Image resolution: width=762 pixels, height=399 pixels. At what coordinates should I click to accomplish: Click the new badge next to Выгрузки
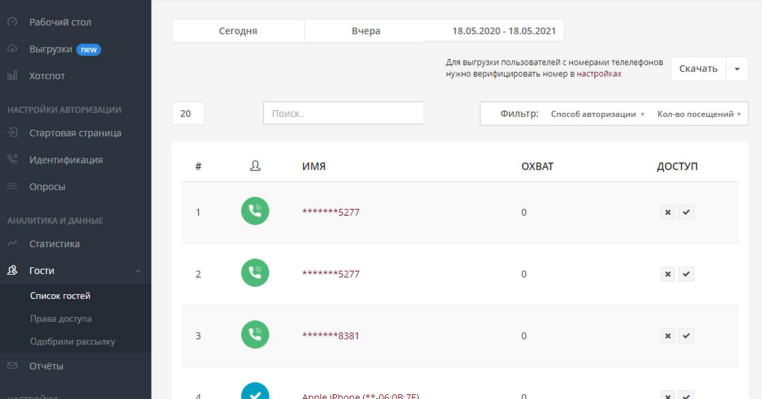(88, 50)
